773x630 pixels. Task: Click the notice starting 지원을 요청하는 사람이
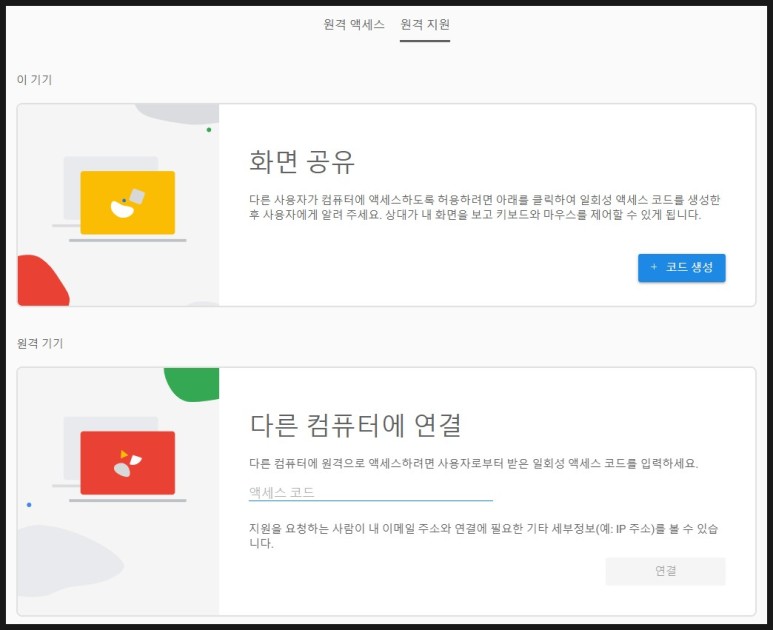tap(483, 536)
